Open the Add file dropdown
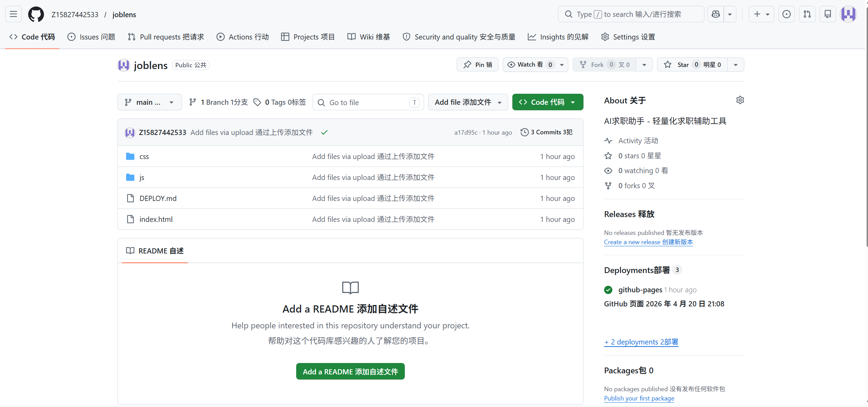This screenshot has width=868, height=407. pos(468,102)
